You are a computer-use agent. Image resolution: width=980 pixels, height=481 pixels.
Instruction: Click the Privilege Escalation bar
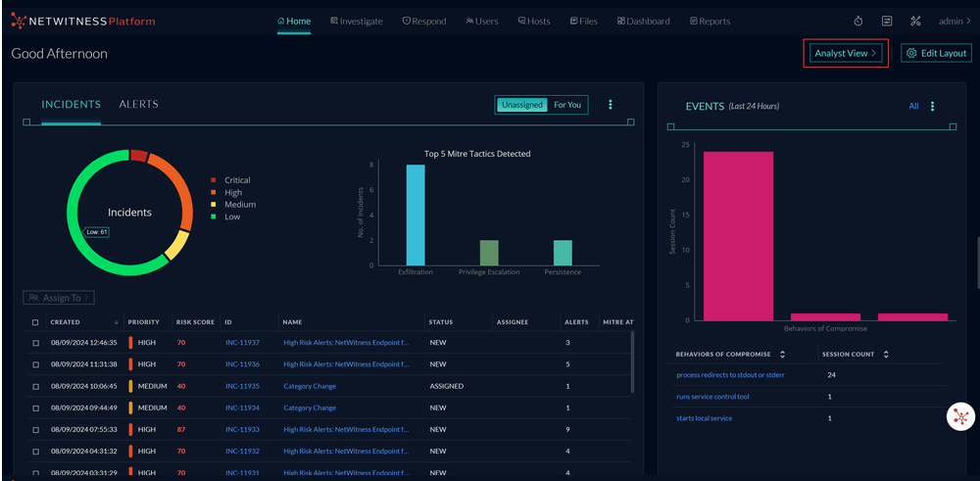[489, 253]
